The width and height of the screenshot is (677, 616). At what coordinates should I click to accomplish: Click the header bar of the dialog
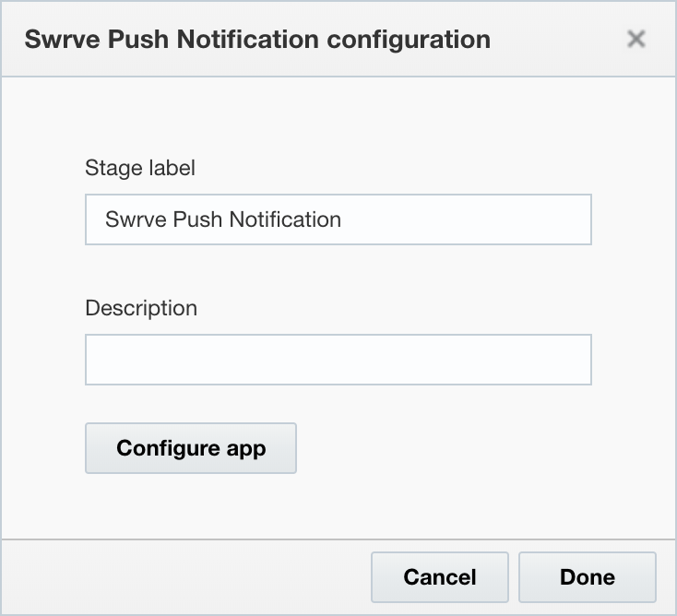coord(338,39)
